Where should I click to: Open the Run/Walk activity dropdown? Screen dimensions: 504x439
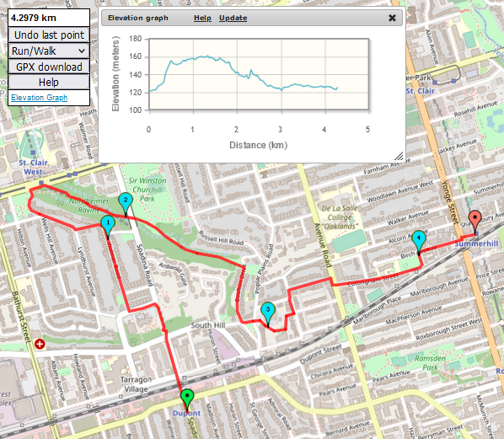coord(49,51)
